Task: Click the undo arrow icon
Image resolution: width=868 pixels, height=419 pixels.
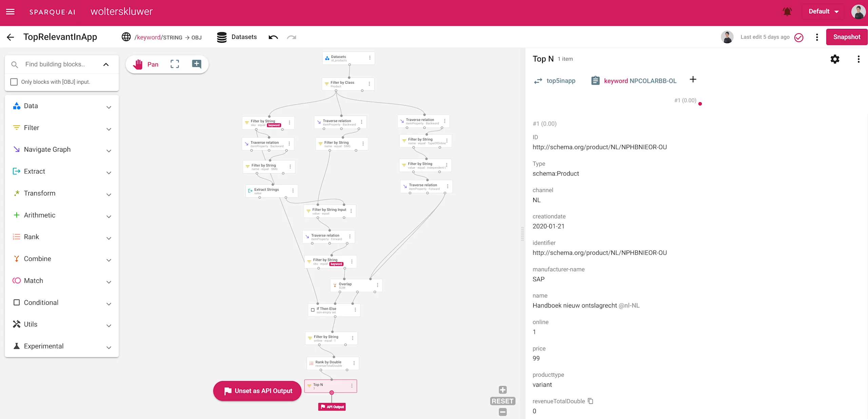Action: point(273,37)
